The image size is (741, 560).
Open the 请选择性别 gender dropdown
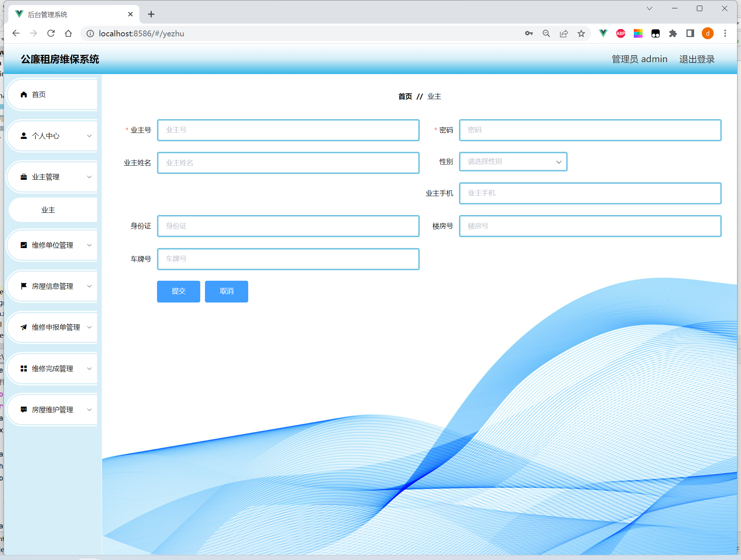click(513, 162)
